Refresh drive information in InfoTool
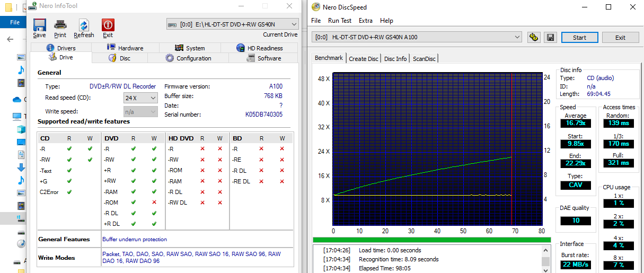This screenshot has width=644, height=273. tap(84, 28)
